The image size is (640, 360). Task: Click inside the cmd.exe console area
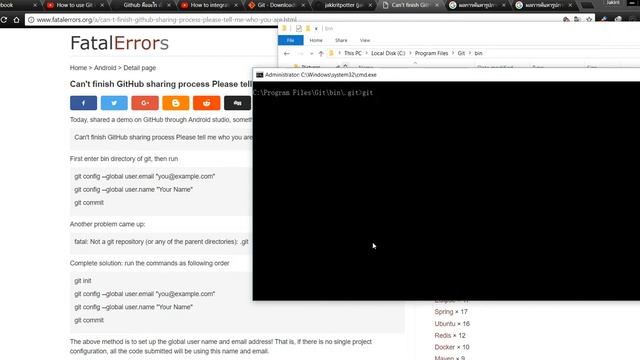click(446, 191)
